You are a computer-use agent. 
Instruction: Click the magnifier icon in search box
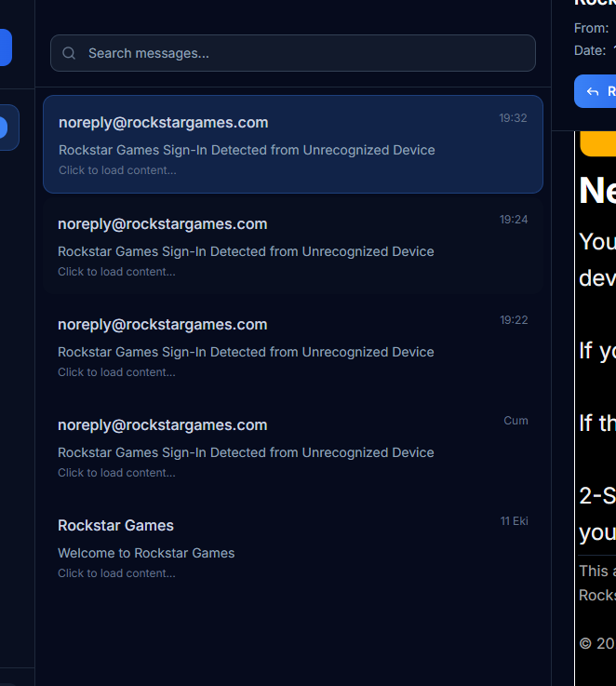coord(69,53)
